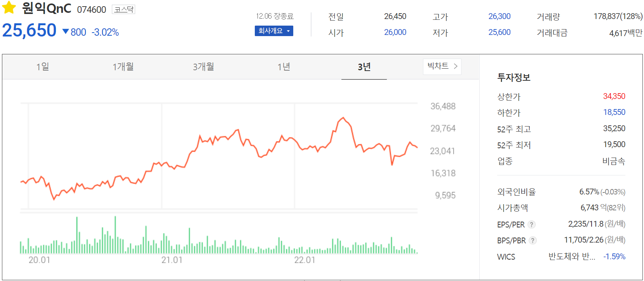Select the 1일 chart tab

(43, 67)
